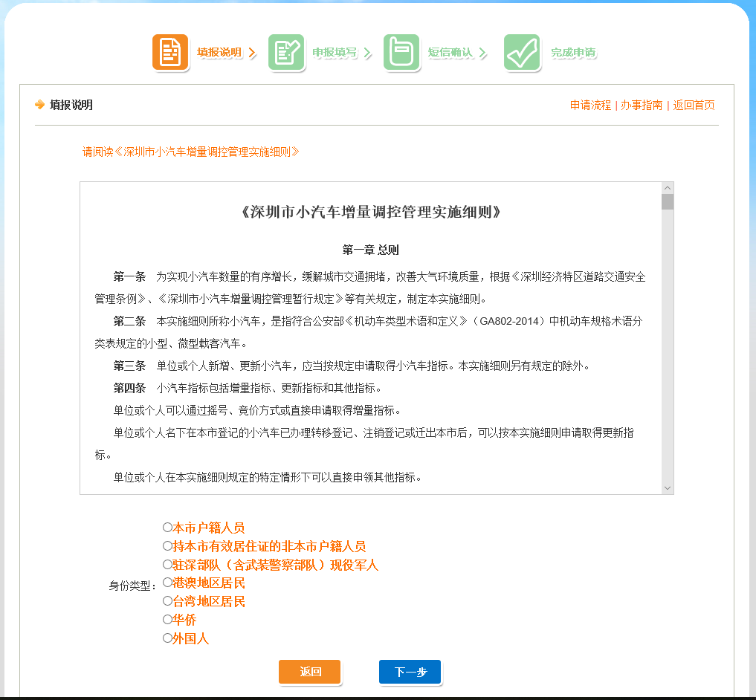756x700 pixels.
Task: Click the 短信确认 document icon
Action: 402,52
